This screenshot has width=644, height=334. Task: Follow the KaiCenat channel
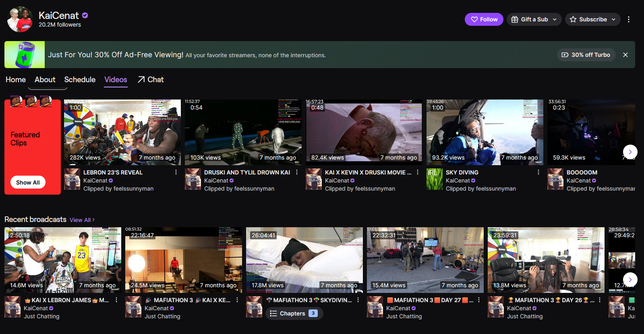click(484, 19)
